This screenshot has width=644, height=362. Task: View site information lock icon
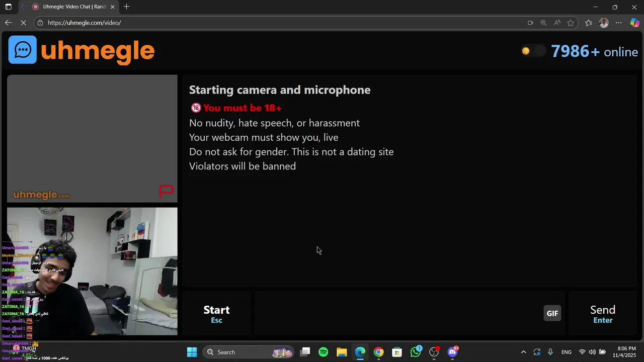(40, 23)
